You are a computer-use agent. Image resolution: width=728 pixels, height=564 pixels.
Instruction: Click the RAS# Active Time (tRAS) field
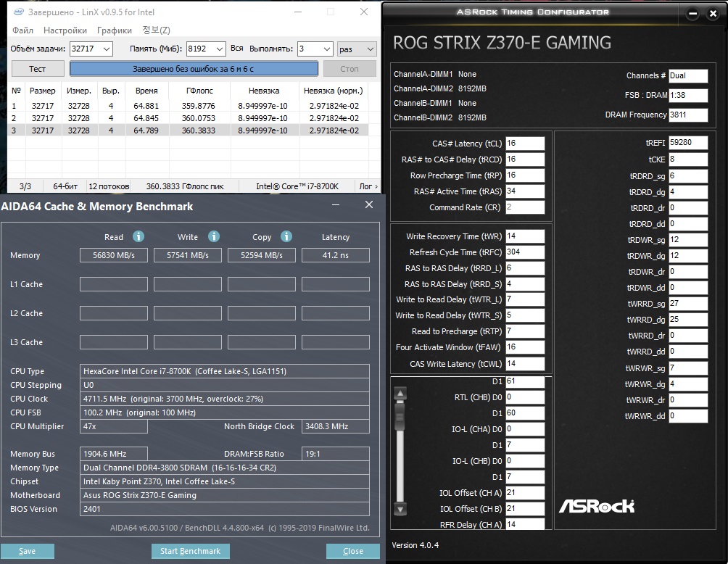point(525,191)
